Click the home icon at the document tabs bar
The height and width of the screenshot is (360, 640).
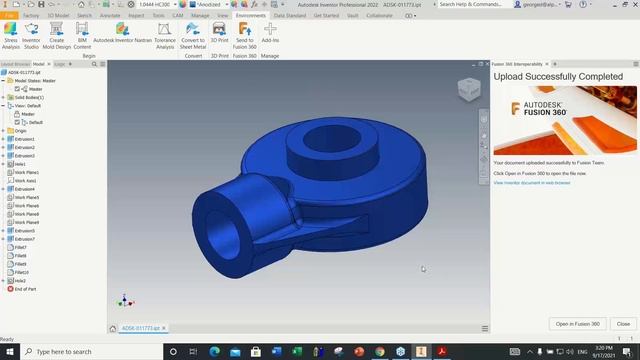point(113,328)
